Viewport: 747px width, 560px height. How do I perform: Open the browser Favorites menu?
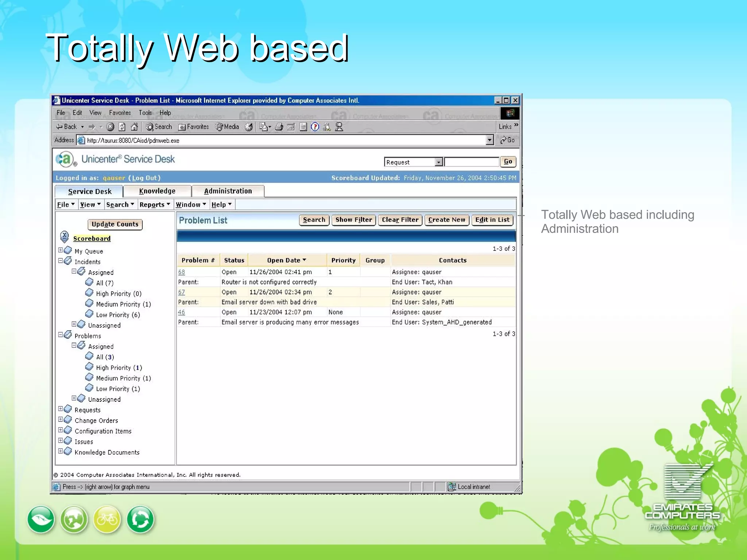[x=120, y=113]
